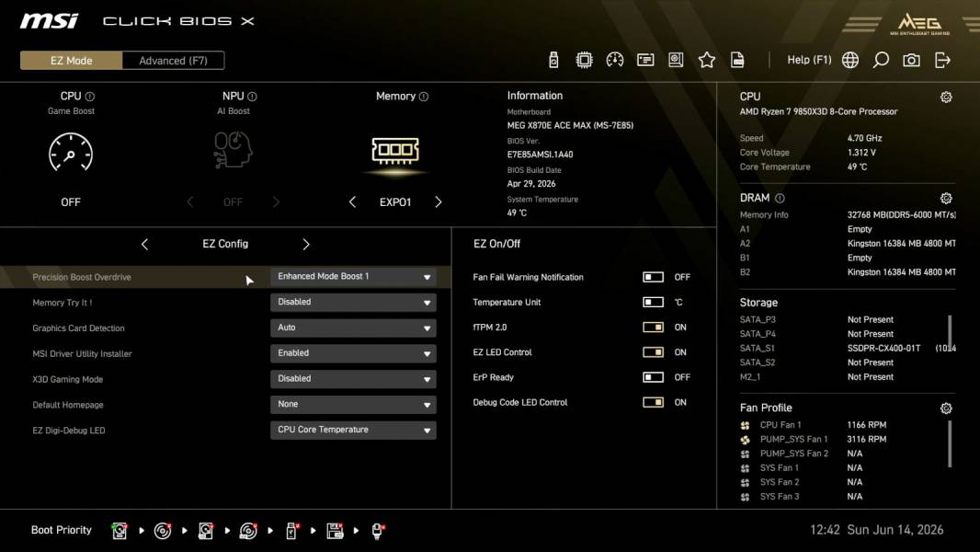The image size is (980, 552).
Task: Click the Precision Boost Overdrive row label
Action: coord(82,277)
